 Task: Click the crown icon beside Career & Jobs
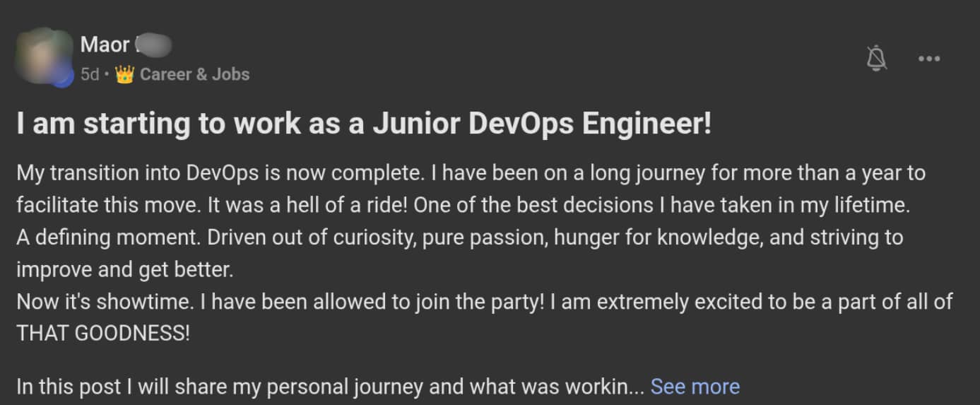point(124,74)
